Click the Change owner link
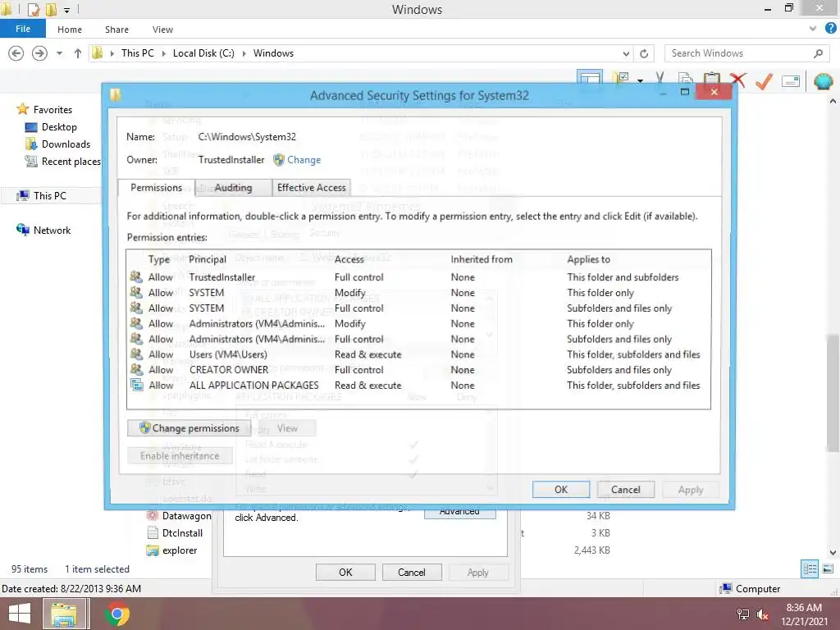 (x=304, y=160)
